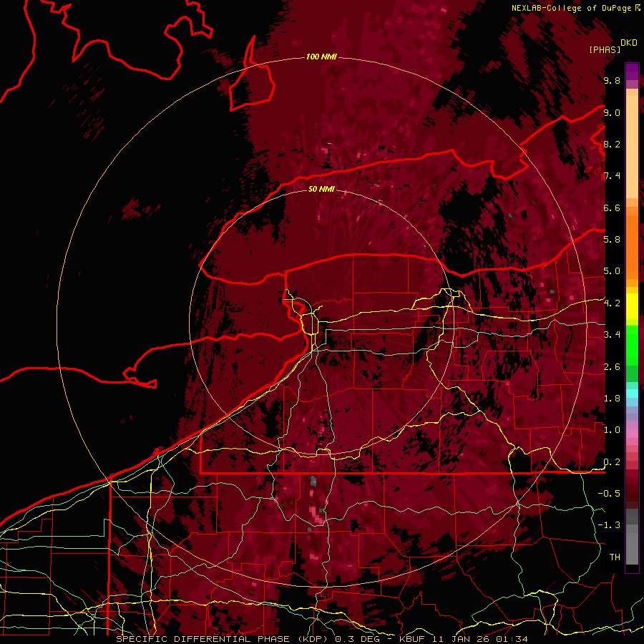644x644 pixels.
Task: Click the TH threshold label on scale
Action: [615, 557]
